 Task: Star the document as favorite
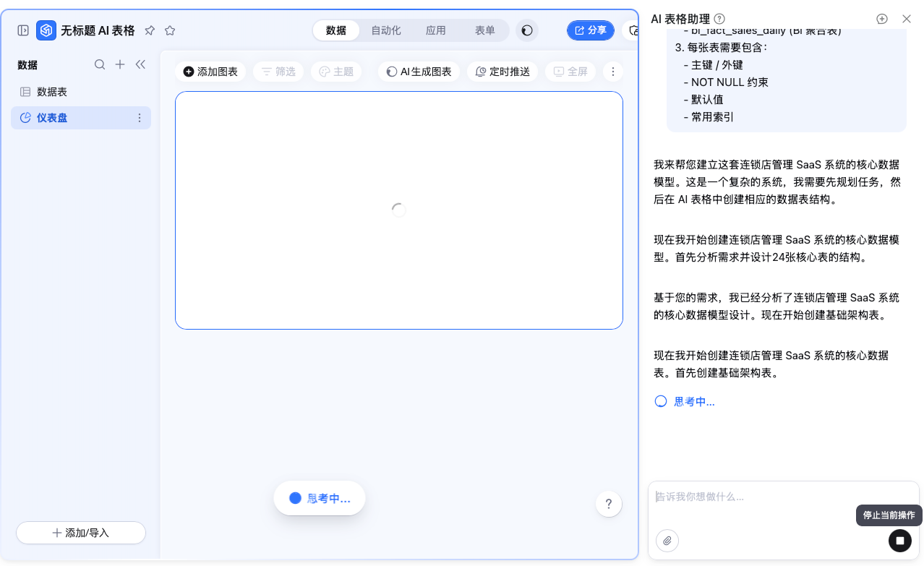coord(170,30)
